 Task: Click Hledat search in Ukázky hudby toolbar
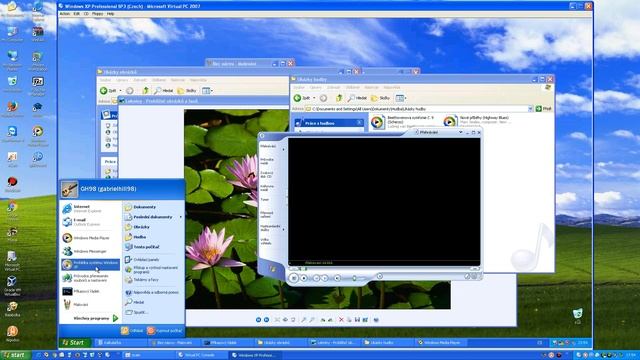coord(357,98)
